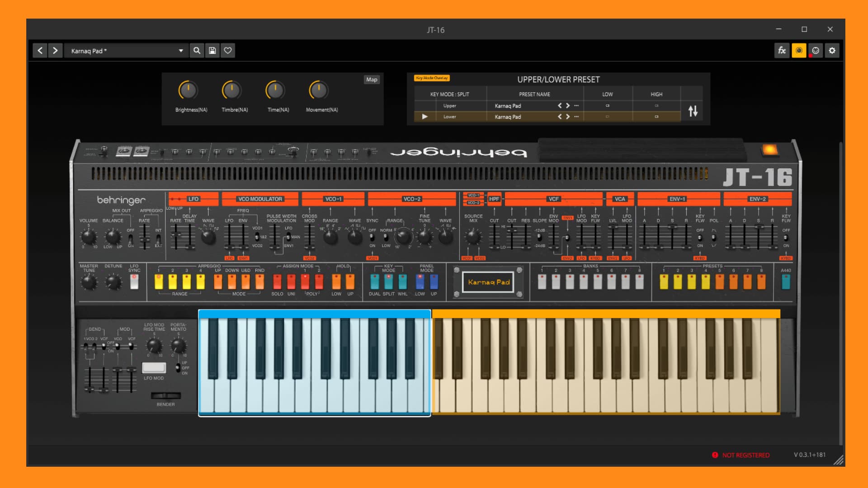Swap upper and lower presets arrows icon
Screen dimensions: 868x488
[693, 111]
